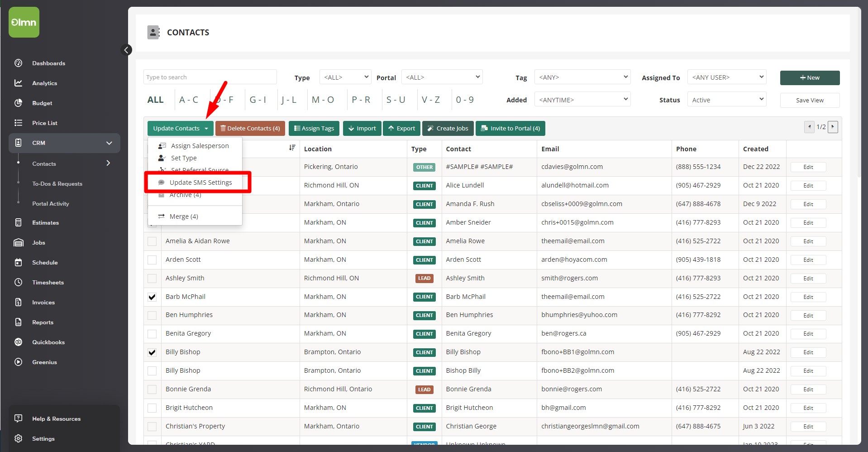This screenshot has width=868, height=452.
Task: Collapse the sidebar with the arrow button
Action: click(127, 50)
